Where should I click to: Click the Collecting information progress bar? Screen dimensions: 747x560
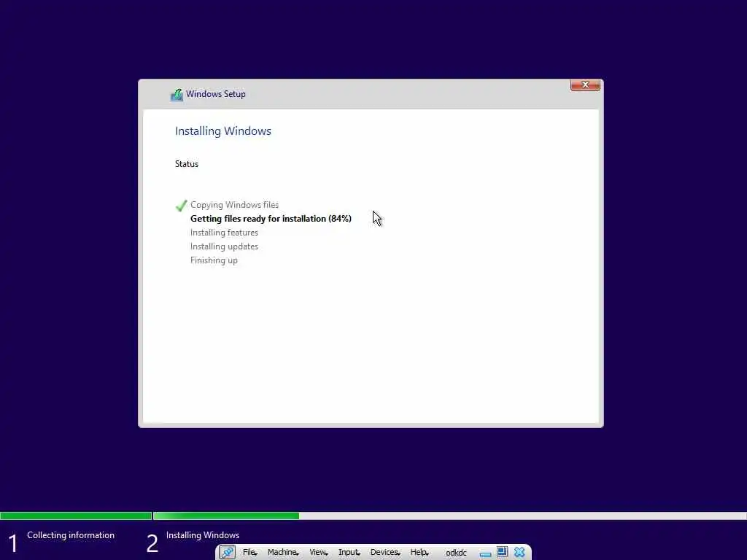pyautogui.click(x=76, y=516)
